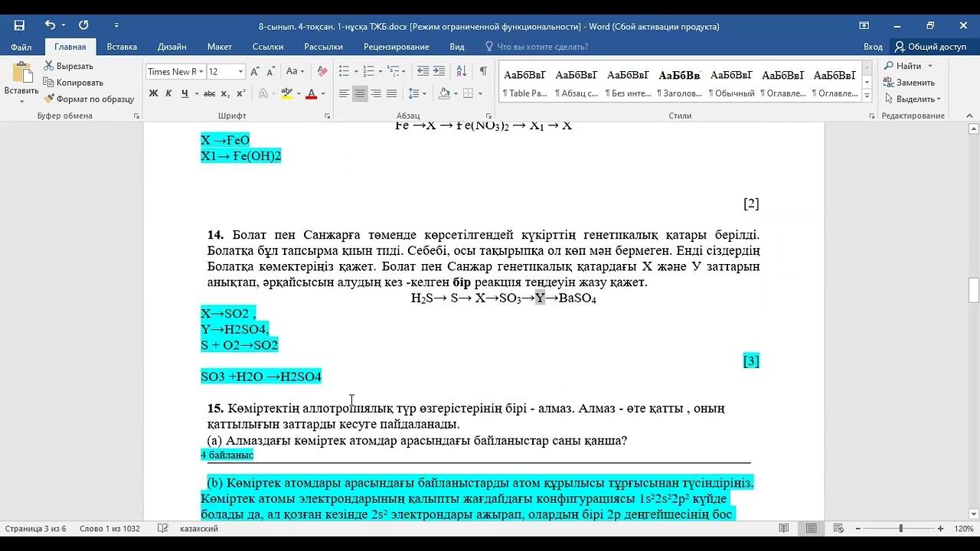Sort the selected text alphabetically
This screenshot has height=551, width=980.
point(462,71)
